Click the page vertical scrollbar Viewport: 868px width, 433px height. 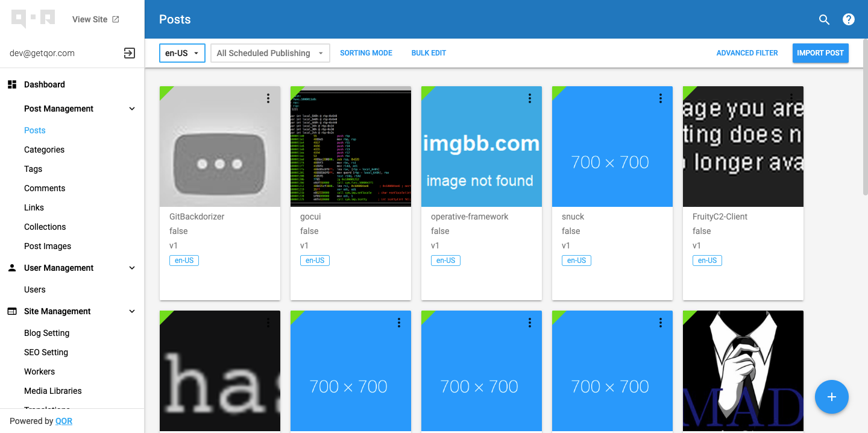click(865, 118)
